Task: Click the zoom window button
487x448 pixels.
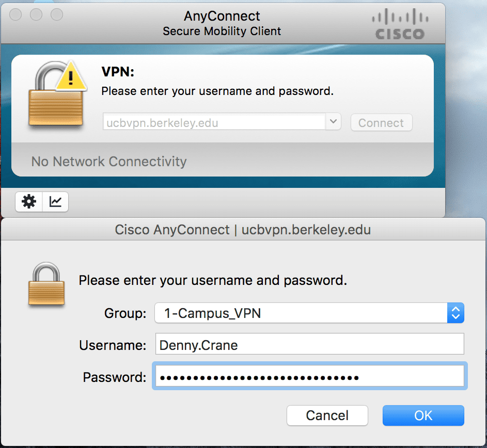Action: pyautogui.click(x=57, y=14)
